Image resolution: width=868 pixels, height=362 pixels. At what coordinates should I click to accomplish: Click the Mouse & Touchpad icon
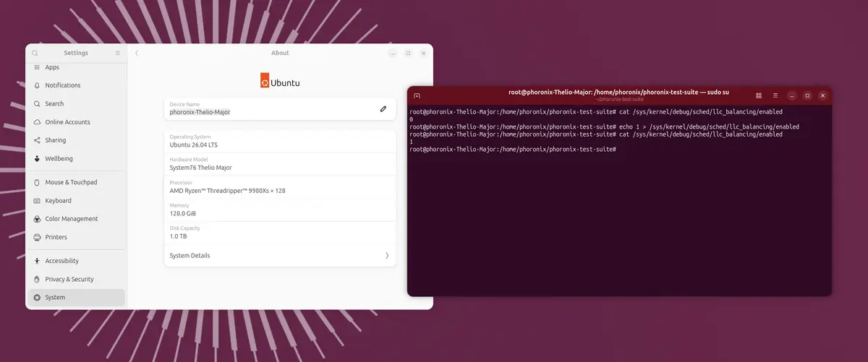[x=38, y=182]
